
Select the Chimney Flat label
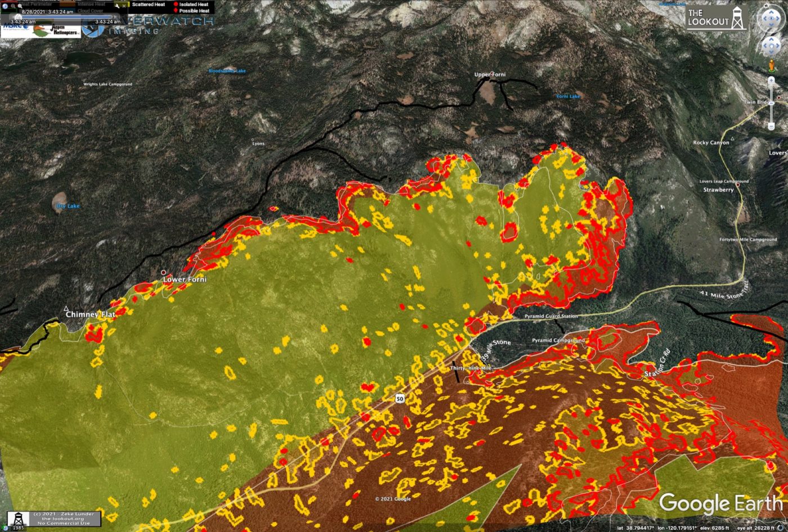(x=91, y=314)
